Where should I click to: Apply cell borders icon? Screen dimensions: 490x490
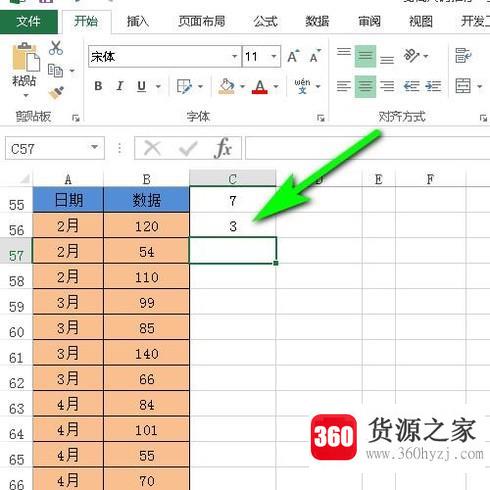[184, 86]
